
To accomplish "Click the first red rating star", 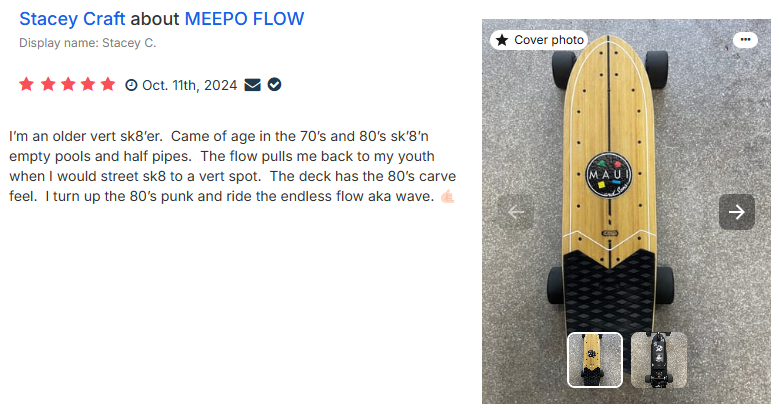I will (27, 85).
